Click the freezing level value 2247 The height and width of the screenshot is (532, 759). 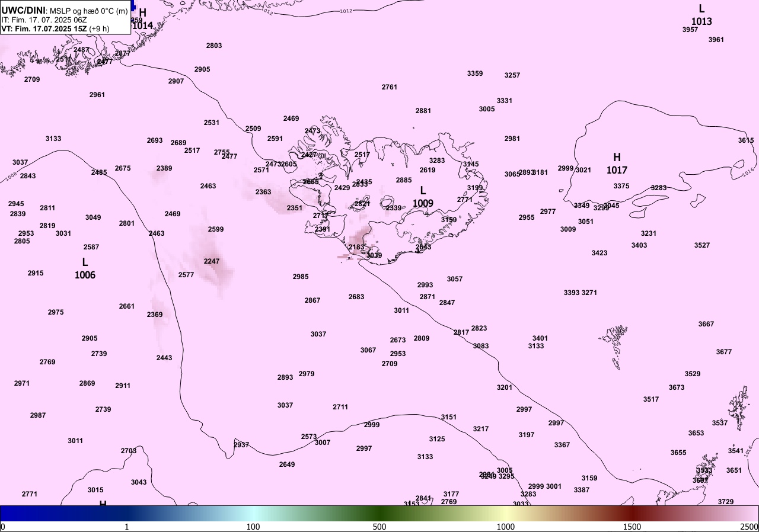[x=212, y=261]
